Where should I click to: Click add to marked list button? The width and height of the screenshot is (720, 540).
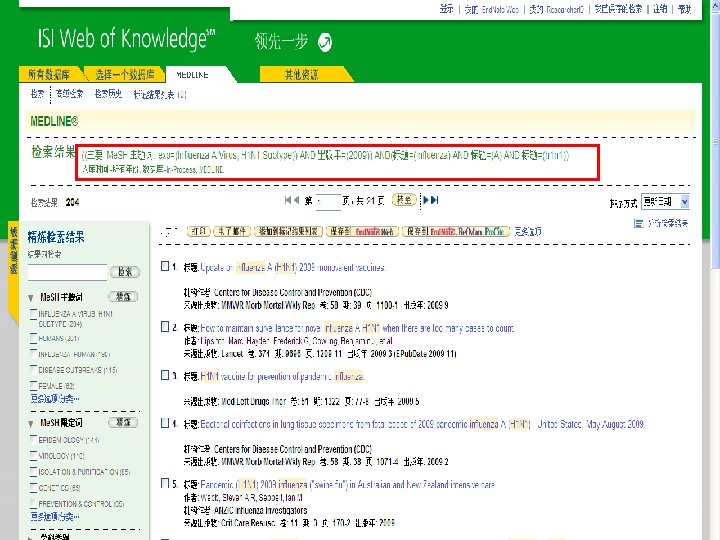tap(288, 231)
